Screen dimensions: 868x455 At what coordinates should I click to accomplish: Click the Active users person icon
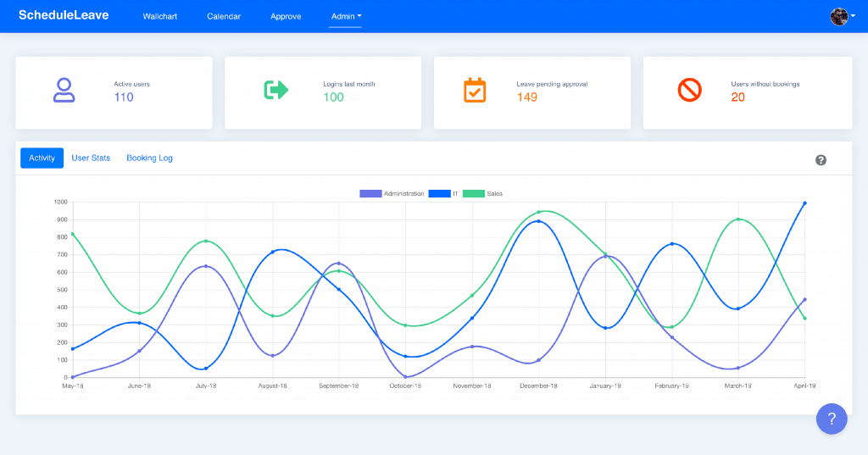[64, 90]
